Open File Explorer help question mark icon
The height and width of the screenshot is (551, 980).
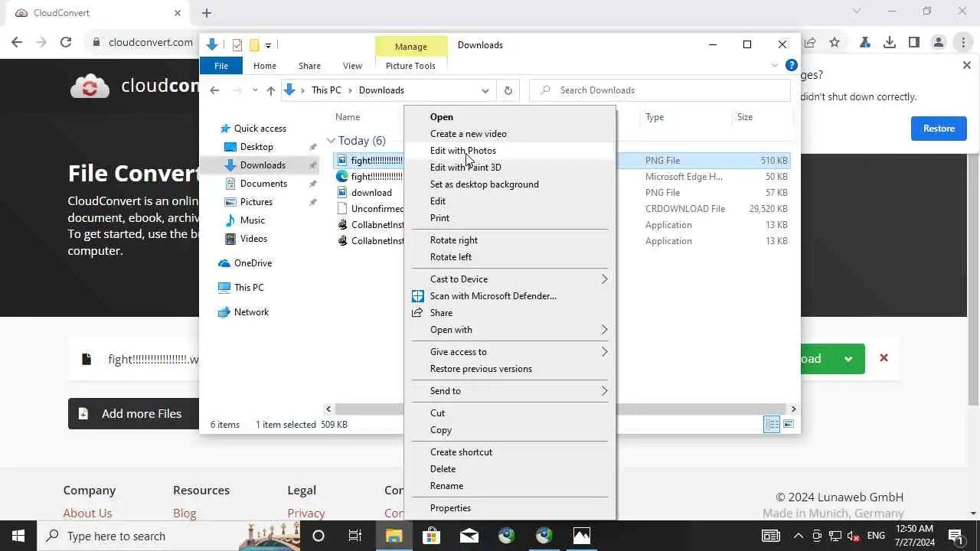click(x=792, y=66)
